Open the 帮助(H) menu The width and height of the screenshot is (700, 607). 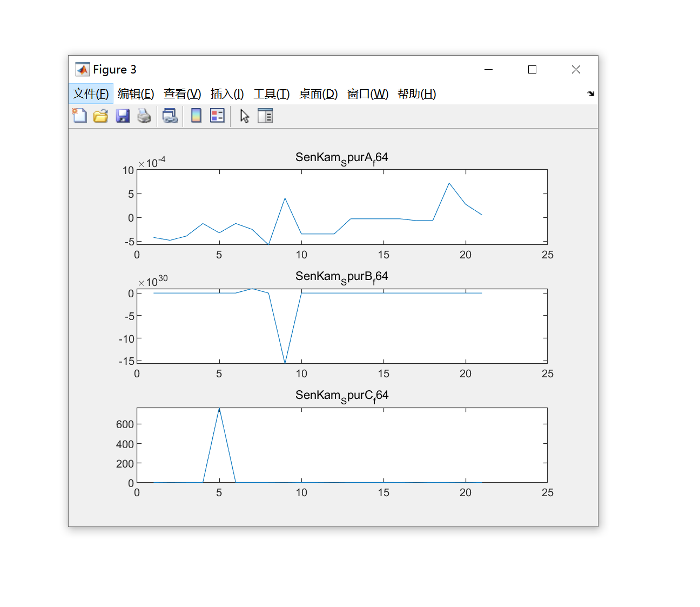pos(416,94)
